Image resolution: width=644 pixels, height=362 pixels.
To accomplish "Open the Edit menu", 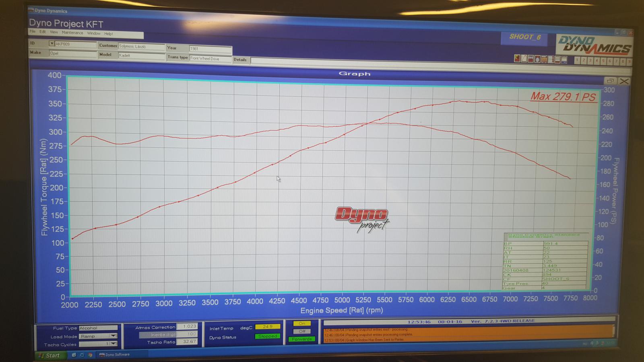I will [42, 32].
